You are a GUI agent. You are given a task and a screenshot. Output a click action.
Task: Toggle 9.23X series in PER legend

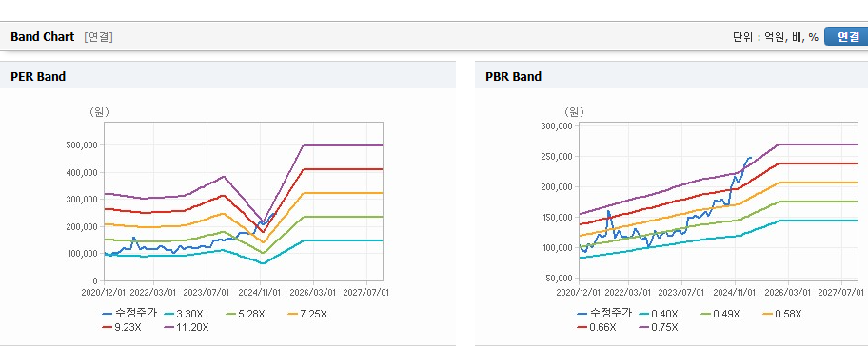(122, 327)
